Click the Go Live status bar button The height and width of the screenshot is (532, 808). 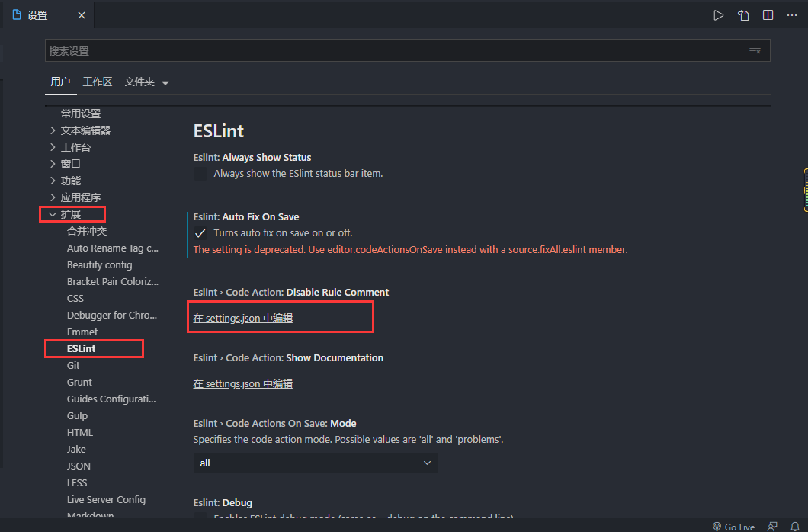pos(734,527)
